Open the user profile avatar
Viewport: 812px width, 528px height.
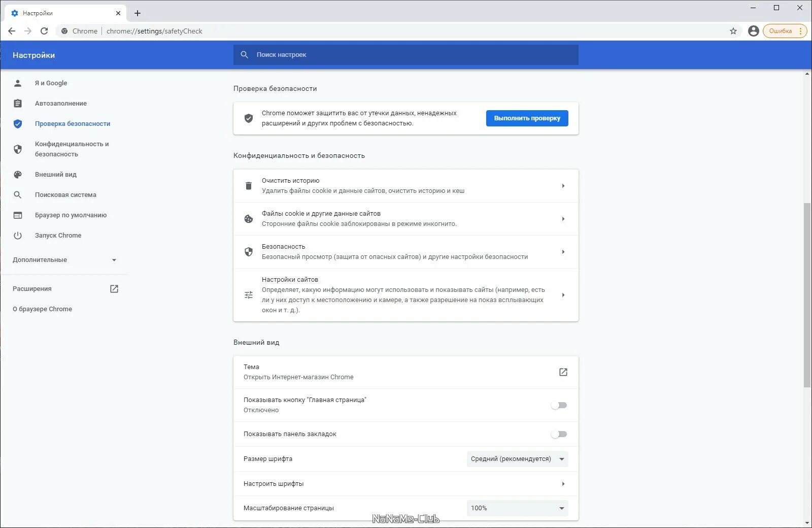tap(754, 31)
